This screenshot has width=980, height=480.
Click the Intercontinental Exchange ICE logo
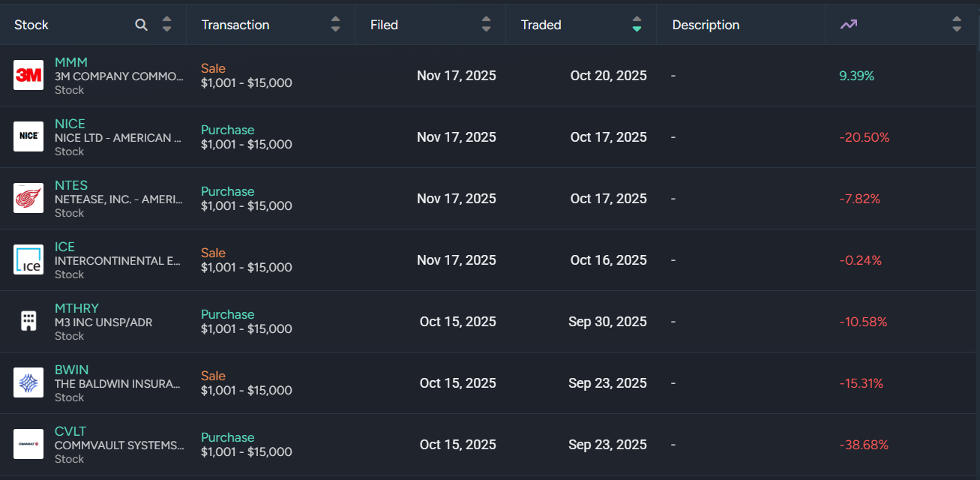[x=28, y=259]
